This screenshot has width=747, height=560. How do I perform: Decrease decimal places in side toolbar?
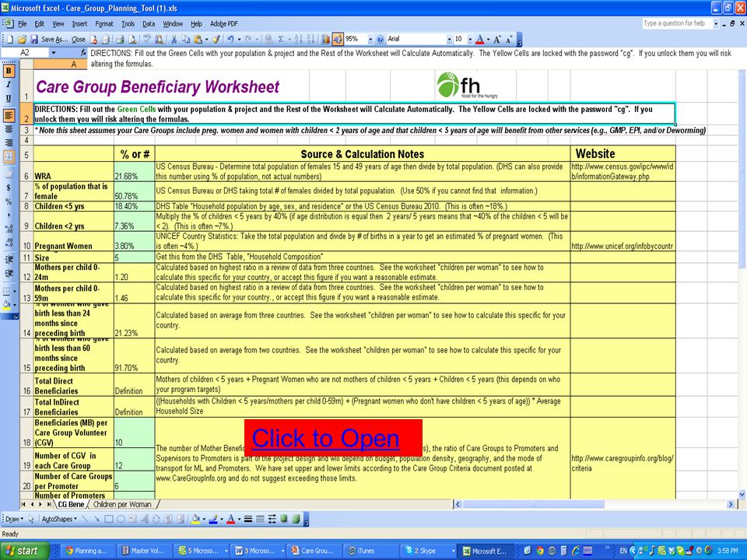(x=8, y=243)
